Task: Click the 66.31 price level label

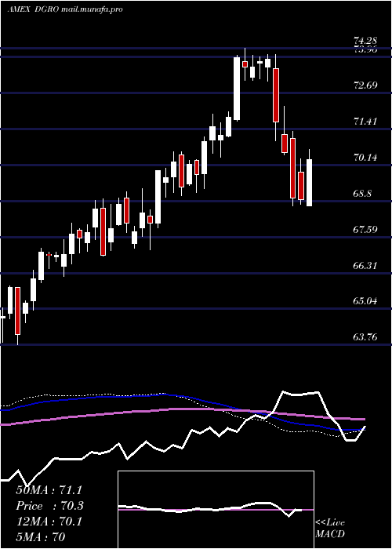Action: pyautogui.click(x=366, y=266)
